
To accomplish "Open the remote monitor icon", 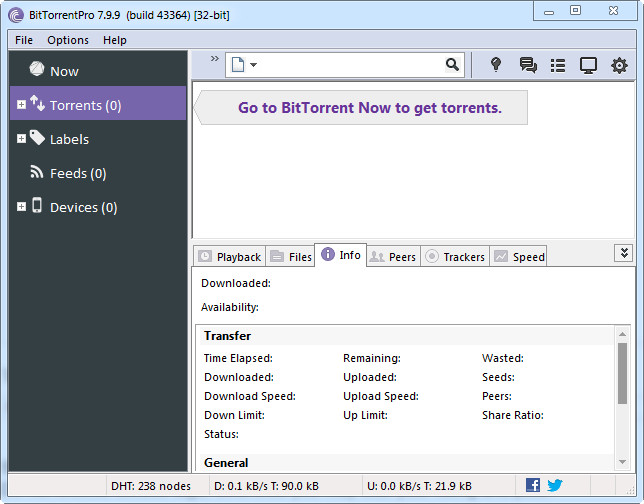I will pos(588,65).
